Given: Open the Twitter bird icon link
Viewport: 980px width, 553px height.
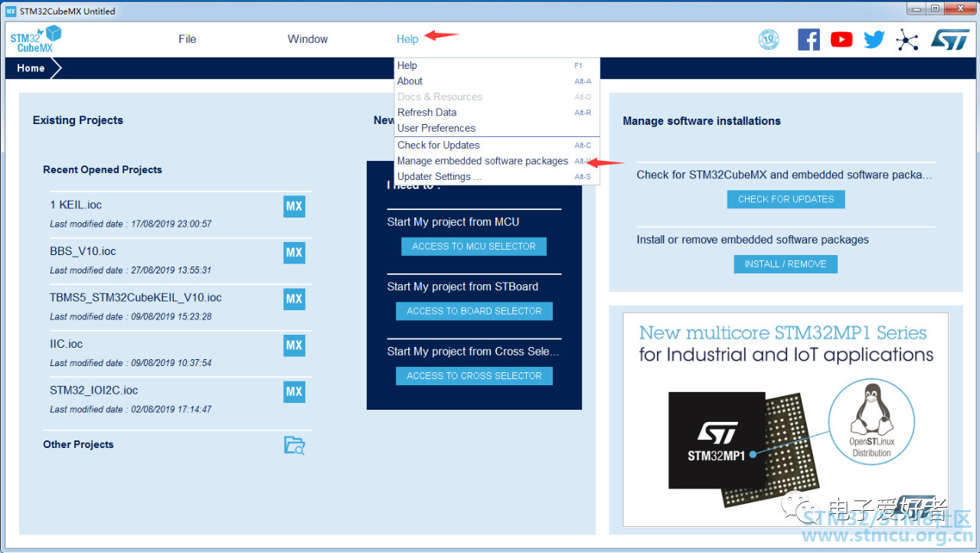Looking at the screenshot, I should pos(874,39).
